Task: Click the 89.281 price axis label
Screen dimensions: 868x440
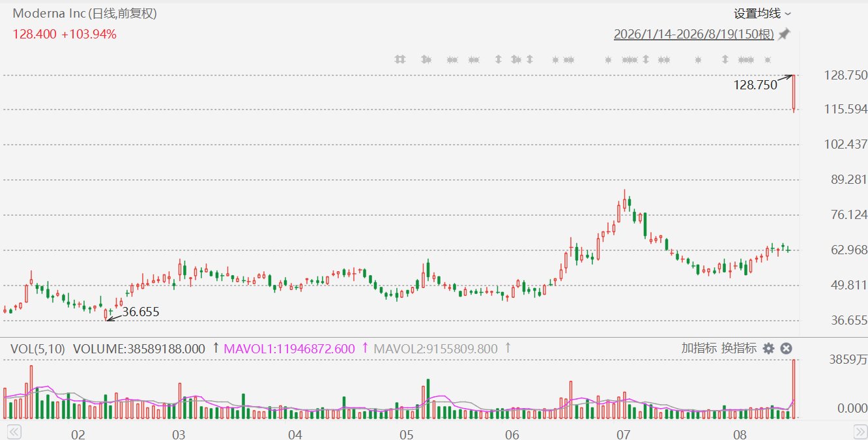Action: pyautogui.click(x=848, y=179)
